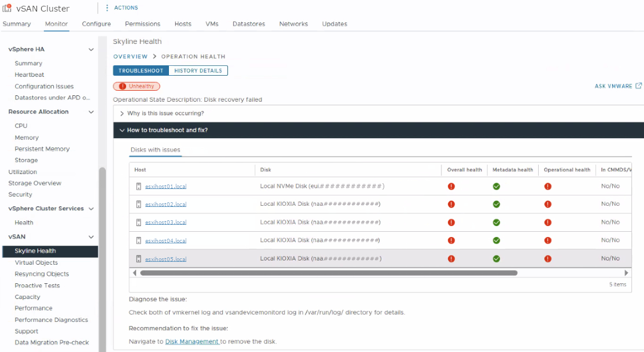Image resolution: width=644 pixels, height=352 pixels.
Task: Click the vSAN Cluster icon with alert badge
Action: click(x=7, y=8)
